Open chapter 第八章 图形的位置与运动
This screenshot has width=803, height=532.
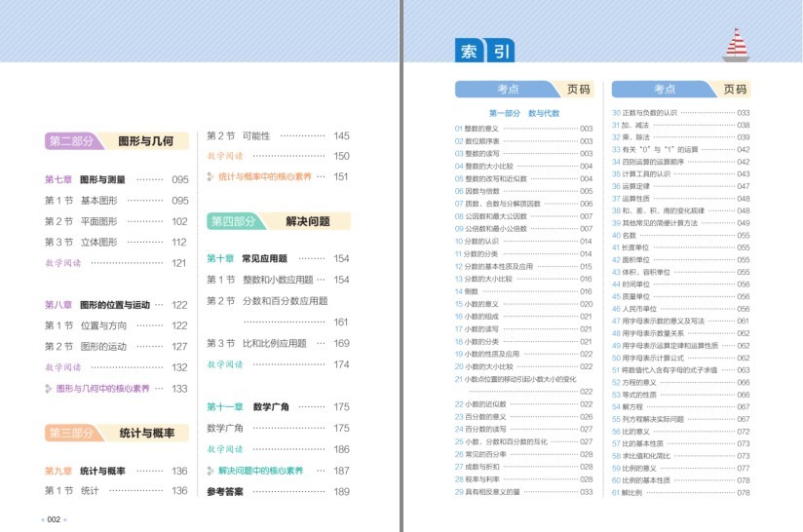pos(117,305)
